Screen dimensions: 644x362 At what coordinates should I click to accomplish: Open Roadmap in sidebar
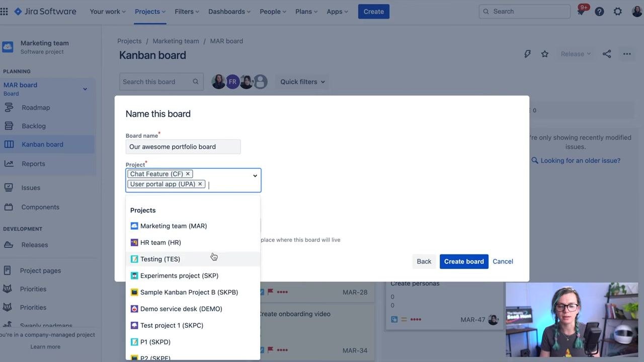(x=36, y=108)
